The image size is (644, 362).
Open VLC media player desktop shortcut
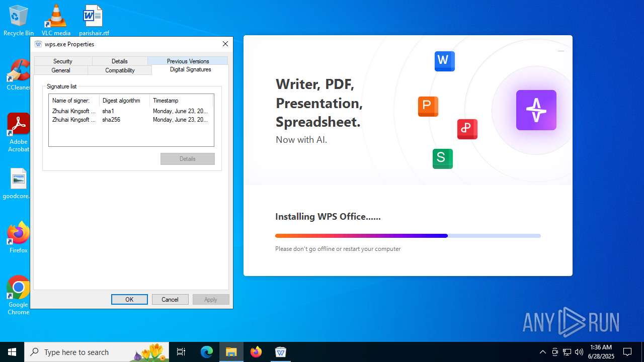56,20
